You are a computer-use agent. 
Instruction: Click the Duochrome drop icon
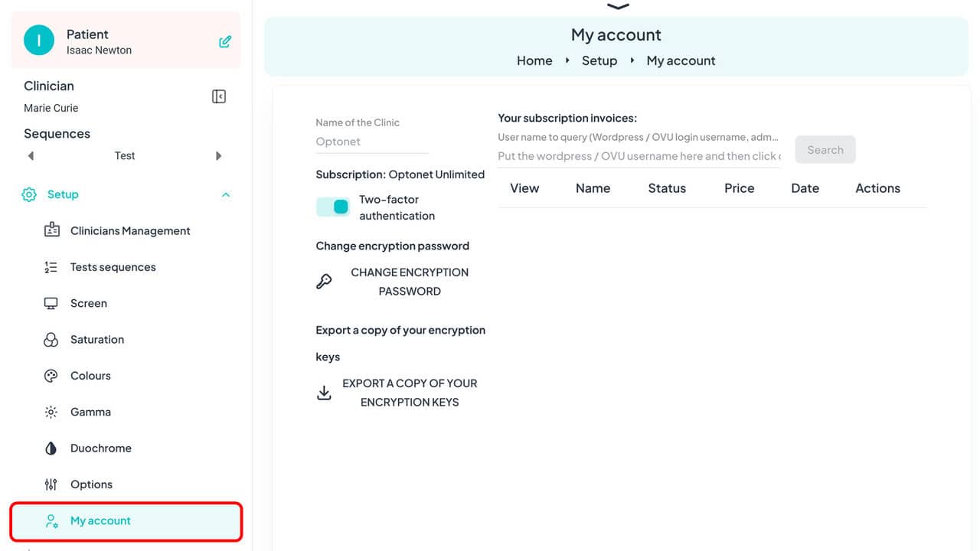coord(50,448)
